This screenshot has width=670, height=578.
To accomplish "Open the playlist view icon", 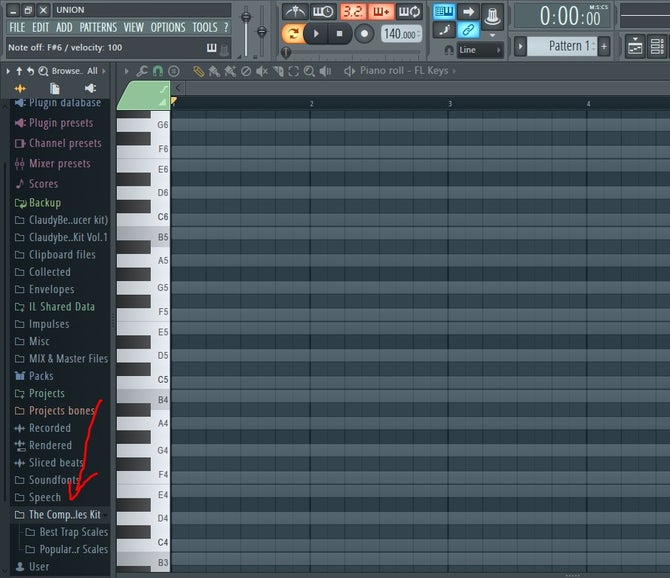I will pos(635,46).
